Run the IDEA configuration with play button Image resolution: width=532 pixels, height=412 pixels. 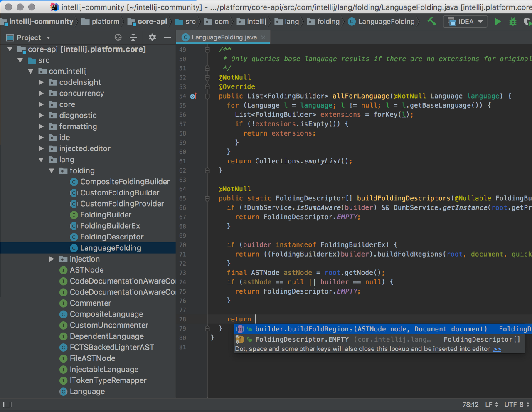(498, 22)
